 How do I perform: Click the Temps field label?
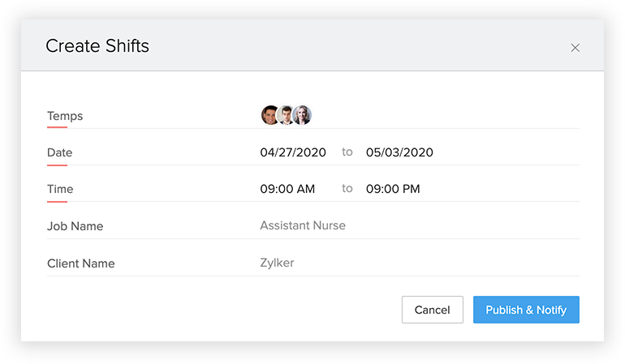[x=65, y=116]
